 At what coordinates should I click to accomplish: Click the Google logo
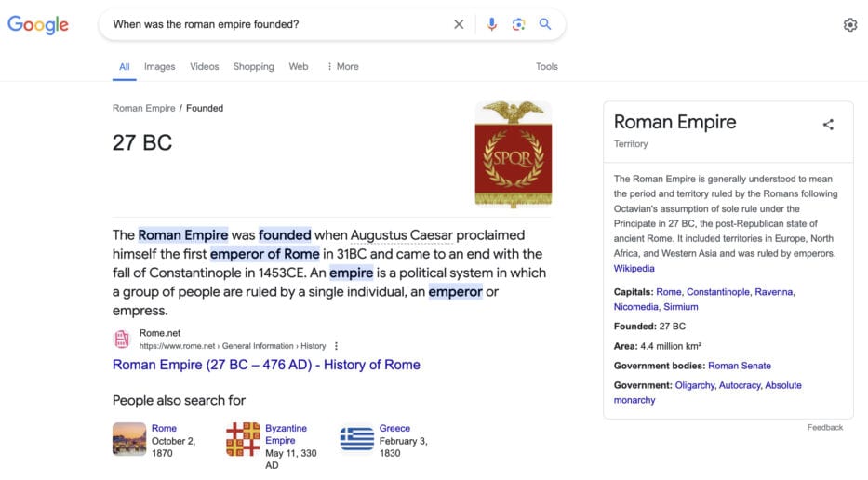[x=37, y=24]
